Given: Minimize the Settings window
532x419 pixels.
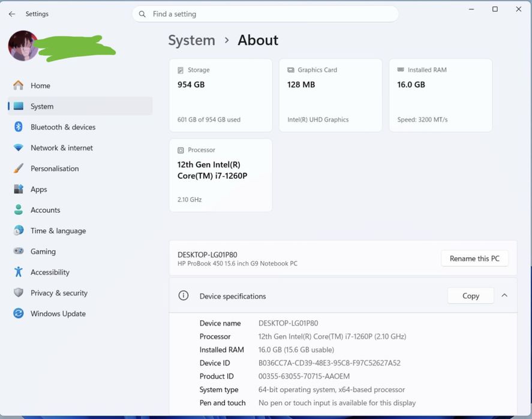Looking at the screenshot, I should point(471,9).
